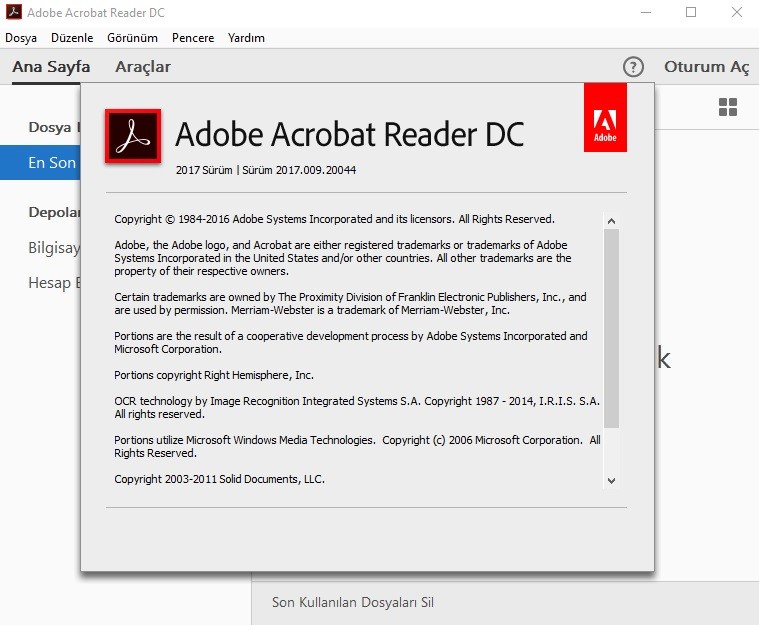Click the Adobe Acrobat Reader DC heading
The width and height of the screenshot is (759, 625).
pyautogui.click(x=349, y=134)
